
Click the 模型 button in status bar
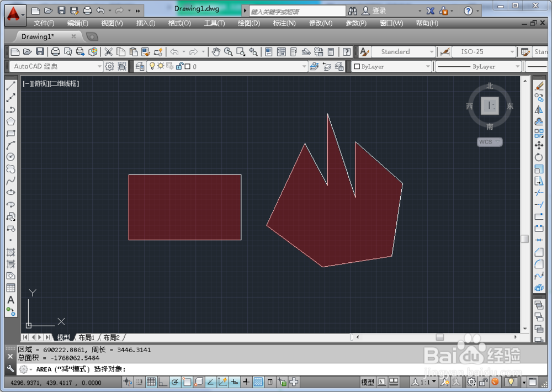(368, 382)
